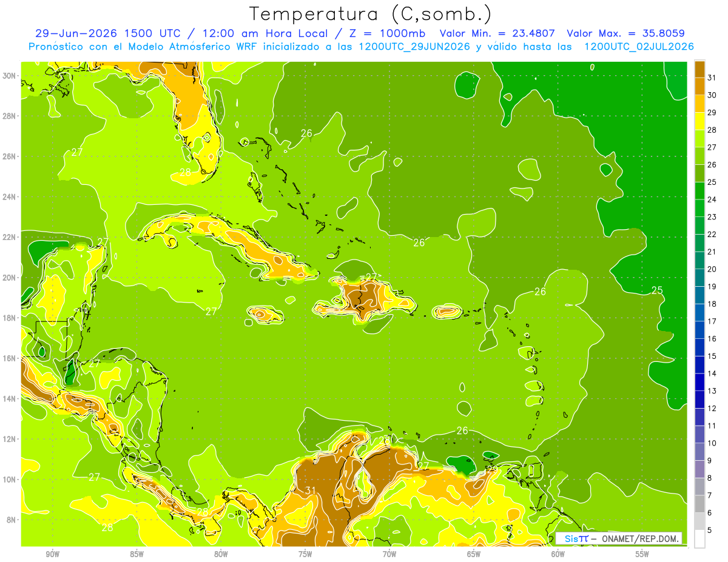728x562 pixels.
Task: Click the 12N latitude axis label
Action: (10, 439)
